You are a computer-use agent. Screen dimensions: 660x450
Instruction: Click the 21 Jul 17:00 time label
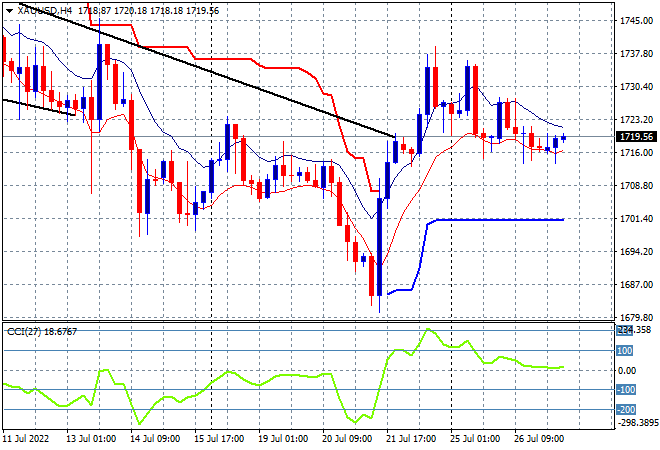click(x=411, y=439)
